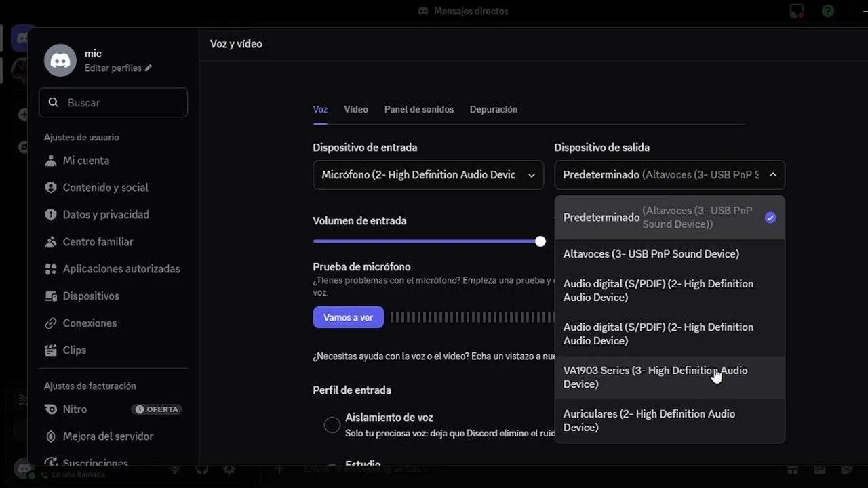Click the Voz y vídeo heading
The image size is (868, 488).
[236, 44]
